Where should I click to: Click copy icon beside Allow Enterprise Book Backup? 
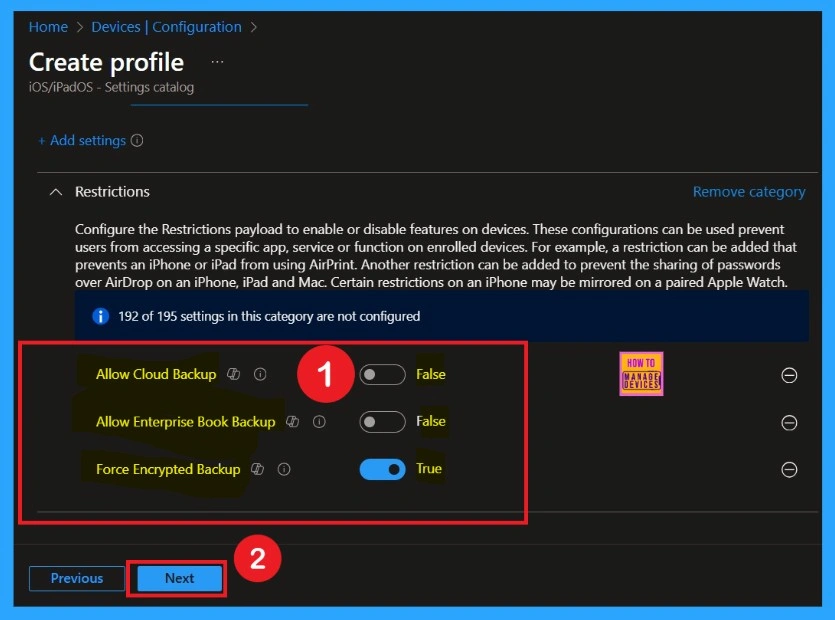pos(292,422)
